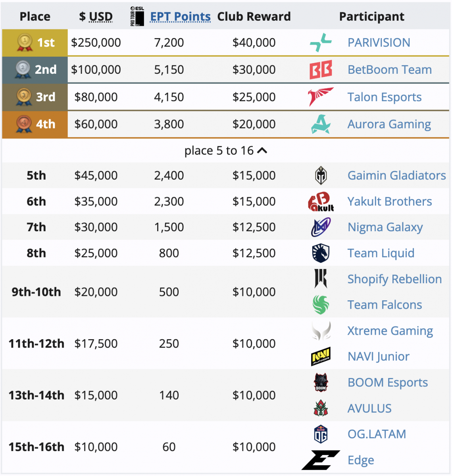
Task: Click the Edge team link
Action: (x=361, y=460)
